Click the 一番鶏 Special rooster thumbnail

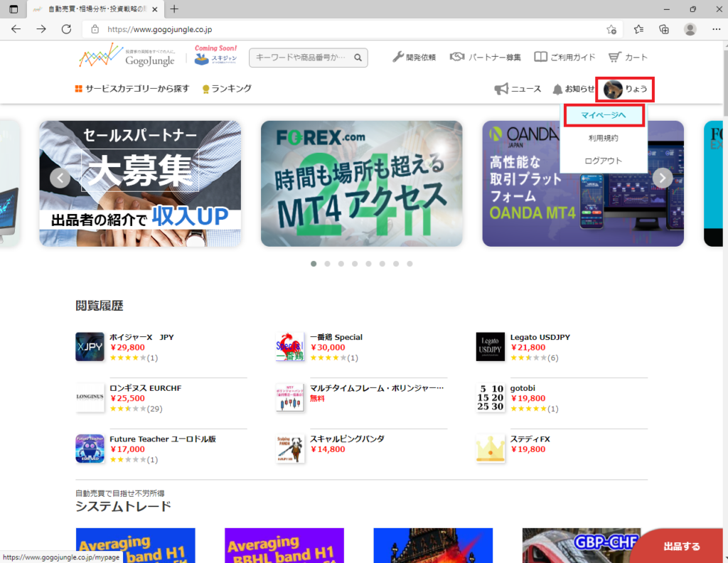[x=290, y=347]
